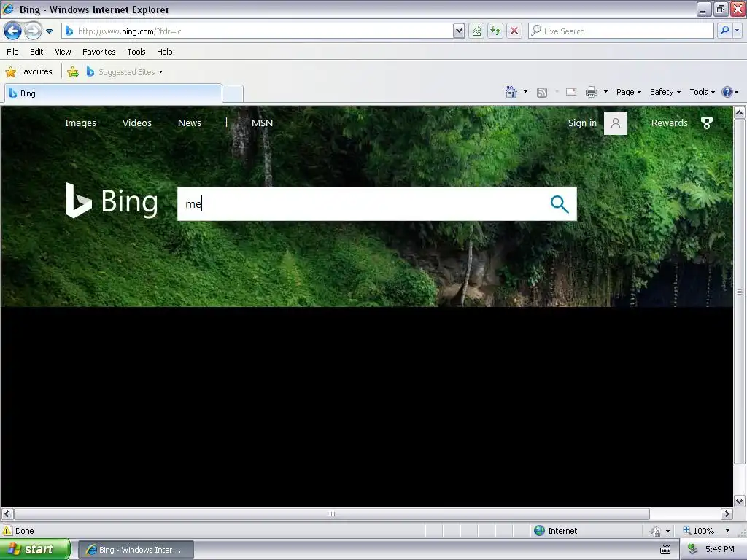
Task: Click the blue Help question icon
Action: click(727, 92)
